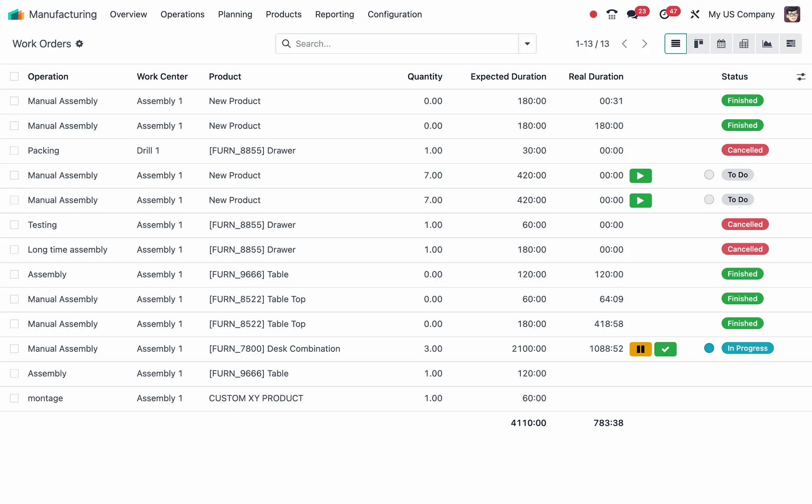Open the Calendar view

click(x=721, y=44)
